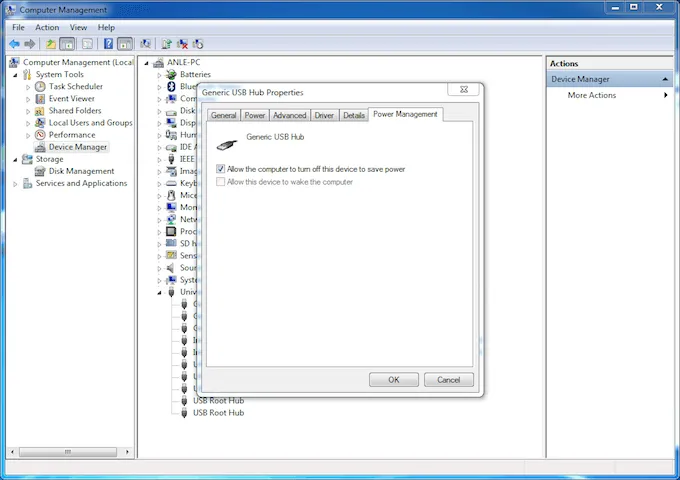Click the Bluetooth icon in device list

coord(171,87)
